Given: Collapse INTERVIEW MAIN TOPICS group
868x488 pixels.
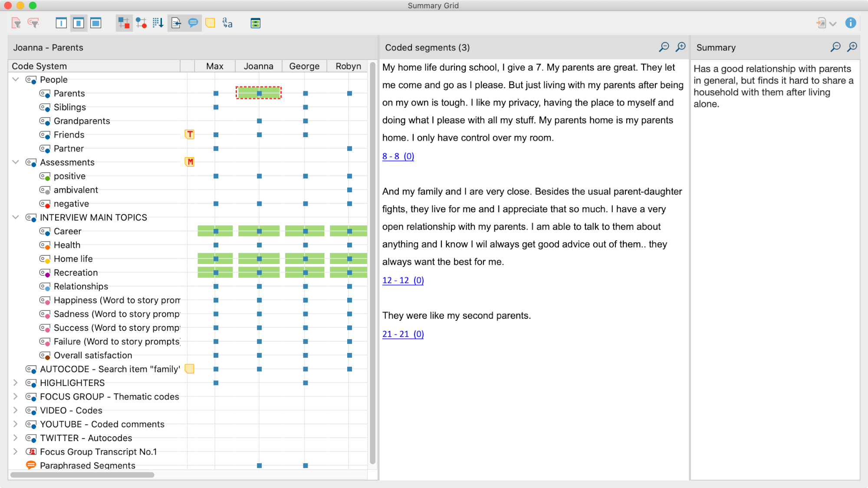Looking at the screenshot, I should [16, 217].
